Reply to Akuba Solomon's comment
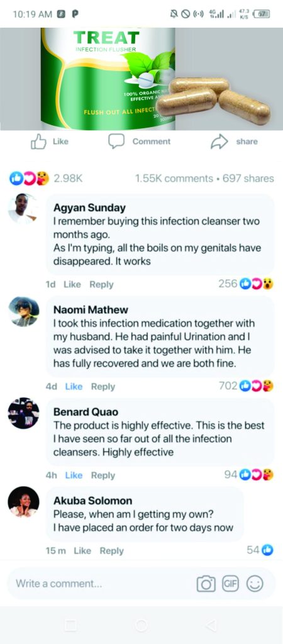 click(112, 551)
